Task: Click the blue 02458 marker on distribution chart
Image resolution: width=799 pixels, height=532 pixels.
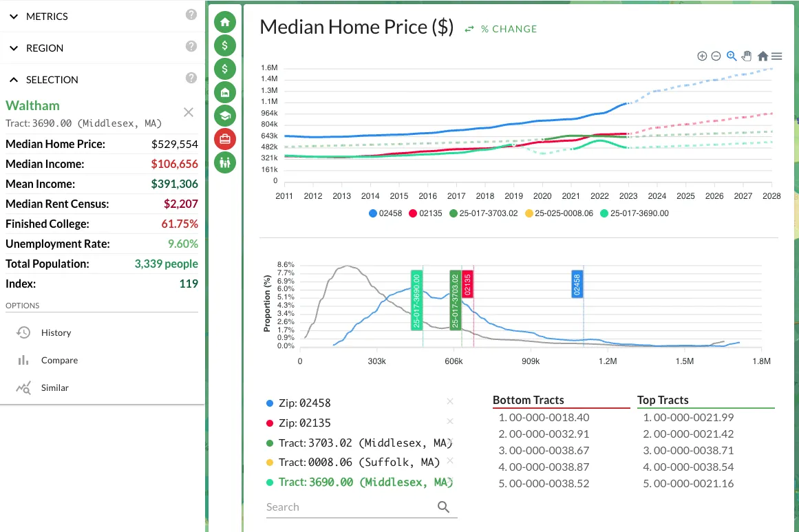Action: tap(577, 284)
